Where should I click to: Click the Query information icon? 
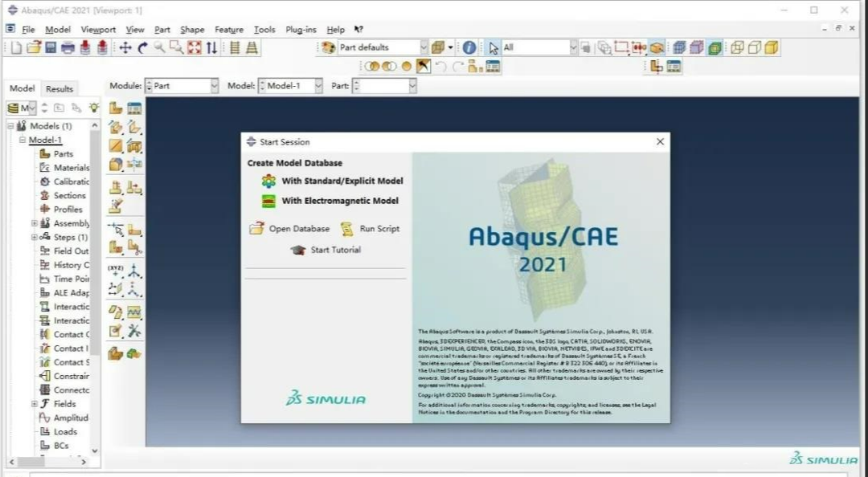pyautogui.click(x=469, y=47)
